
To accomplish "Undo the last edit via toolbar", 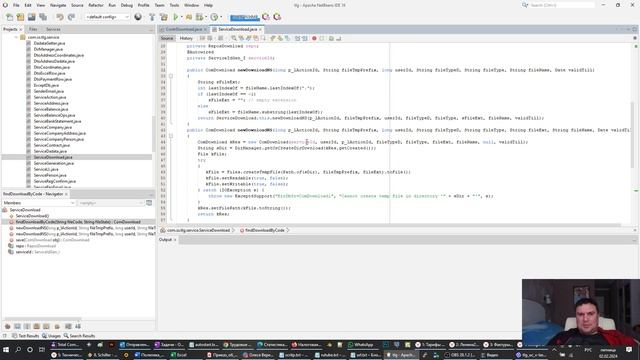I will point(60,17).
